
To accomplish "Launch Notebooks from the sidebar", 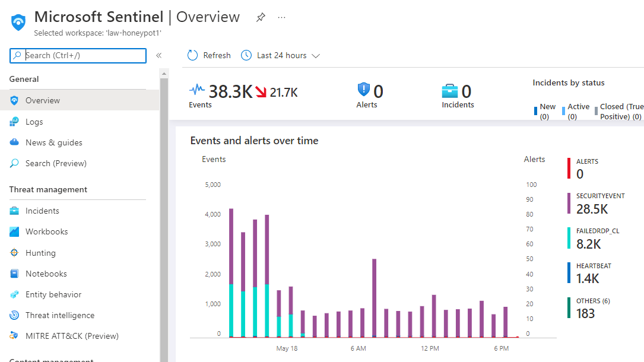I will [x=46, y=273].
